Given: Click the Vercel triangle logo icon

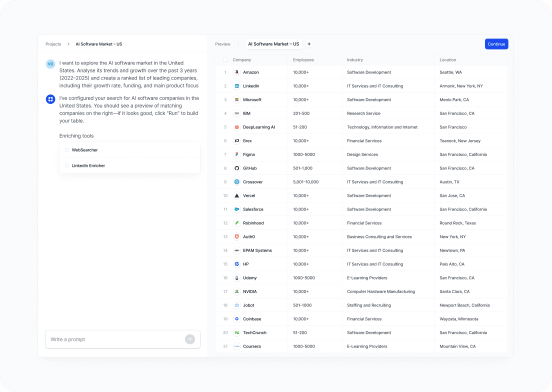Looking at the screenshot, I should click(x=237, y=195).
